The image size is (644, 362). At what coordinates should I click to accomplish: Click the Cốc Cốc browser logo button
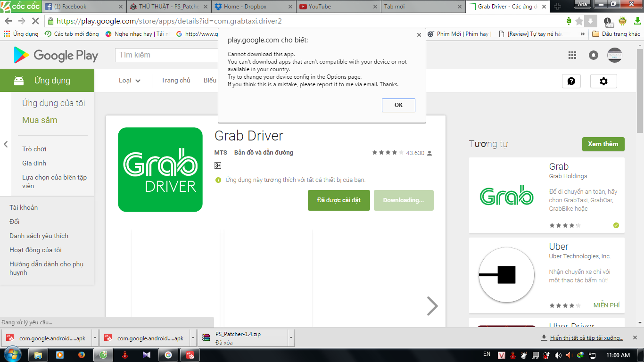(21, 6)
